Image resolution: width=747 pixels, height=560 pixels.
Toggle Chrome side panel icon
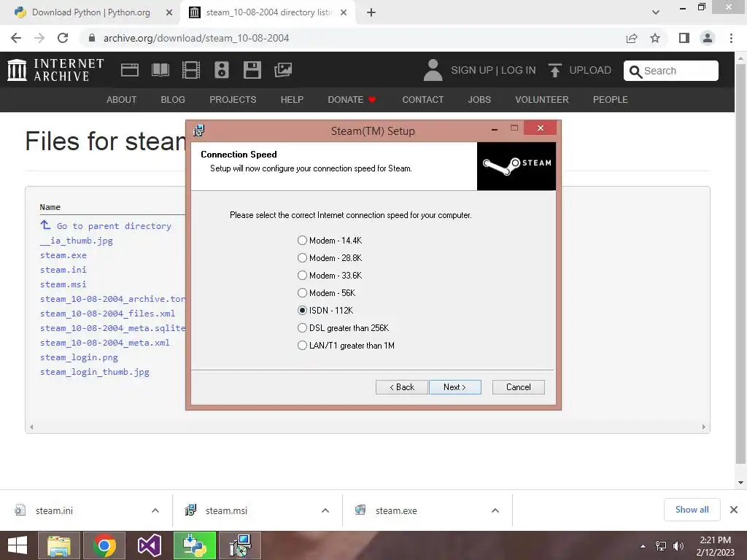tap(684, 38)
